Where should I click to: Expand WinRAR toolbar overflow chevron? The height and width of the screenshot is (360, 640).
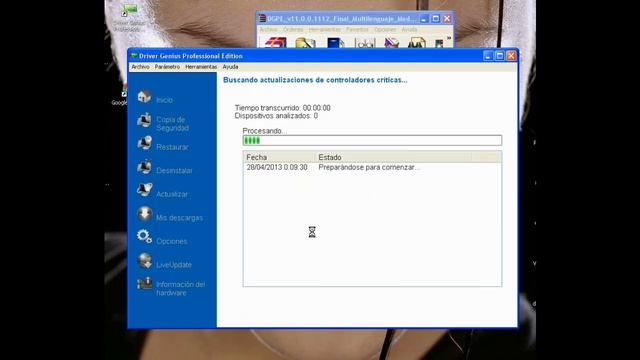[x=449, y=38]
